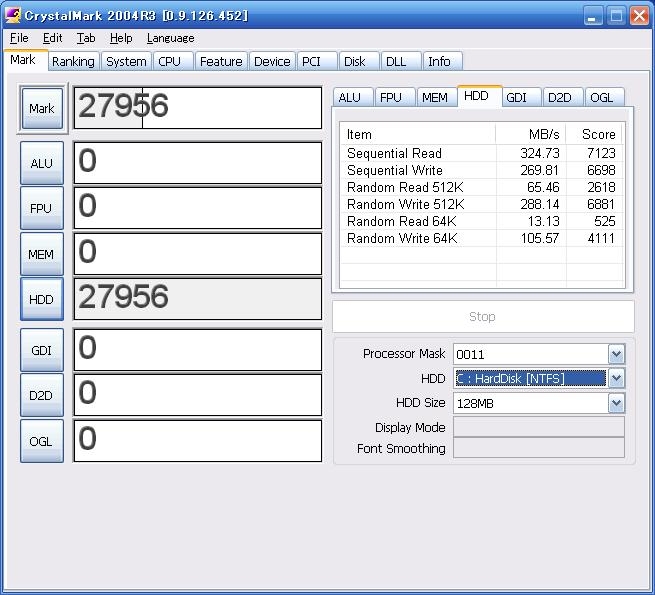This screenshot has height=595, width=655.
Task: Expand the HDD Size dropdown arrow
Action: pos(617,403)
